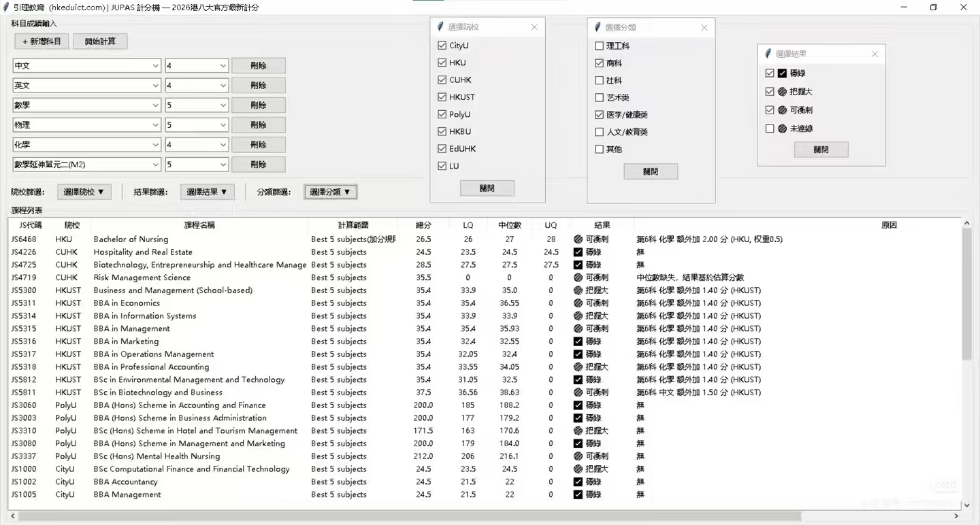This screenshot has height=525, width=980.
Task: Enable the 理工科 category checkbox
Action: pos(599,46)
